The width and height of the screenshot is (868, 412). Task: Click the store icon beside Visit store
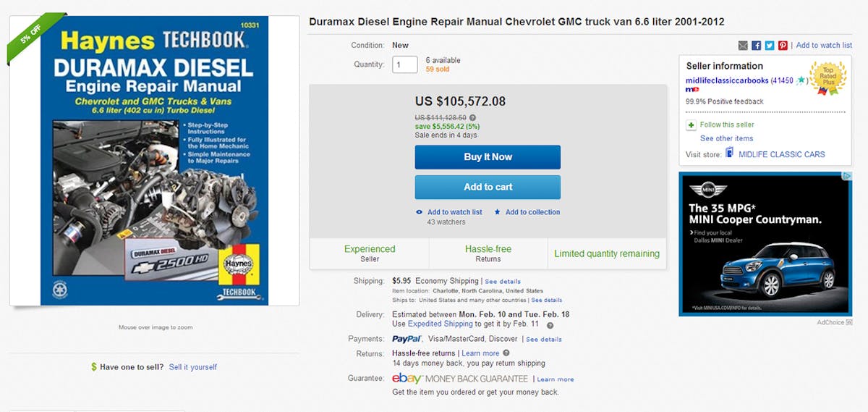coord(729,154)
